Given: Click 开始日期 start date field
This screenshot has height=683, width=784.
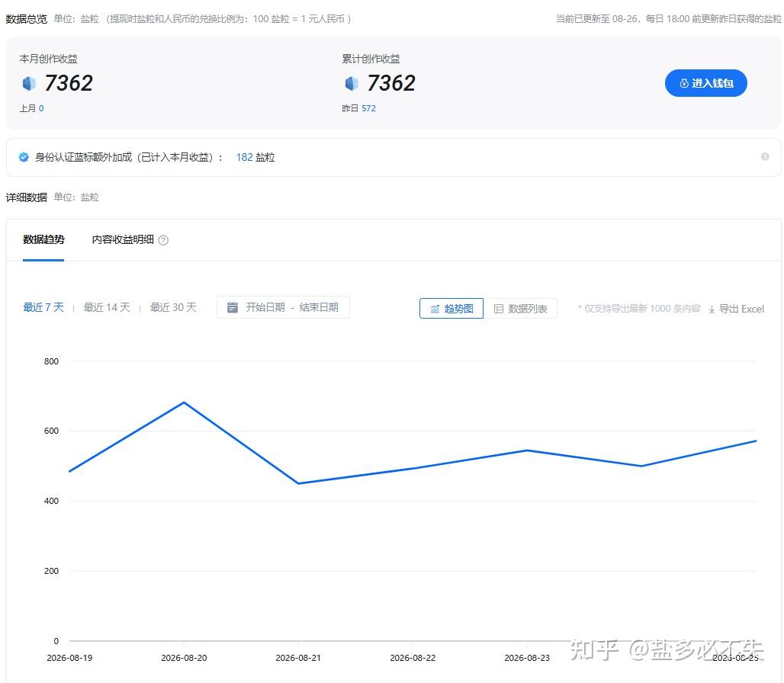Looking at the screenshot, I should pos(265,307).
